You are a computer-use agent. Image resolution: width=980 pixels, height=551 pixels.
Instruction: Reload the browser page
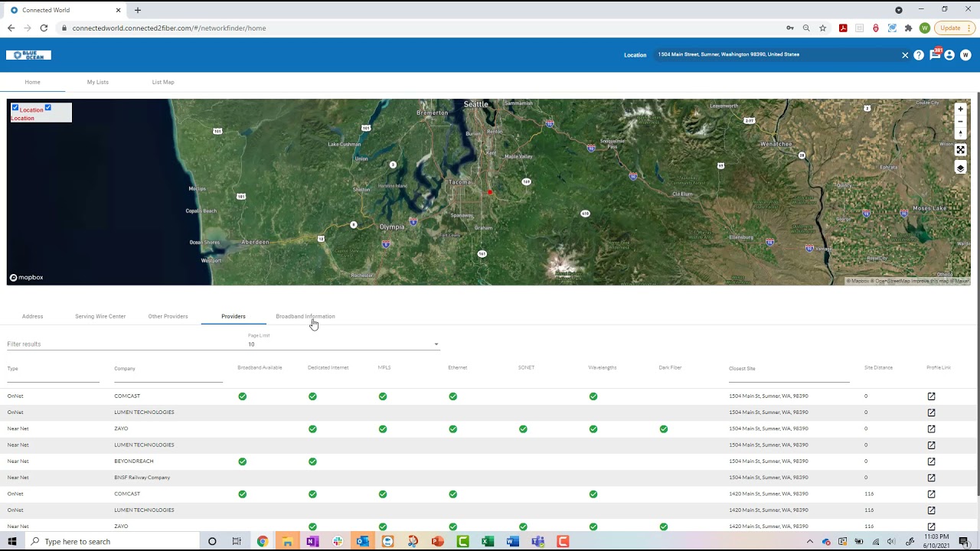[44, 28]
